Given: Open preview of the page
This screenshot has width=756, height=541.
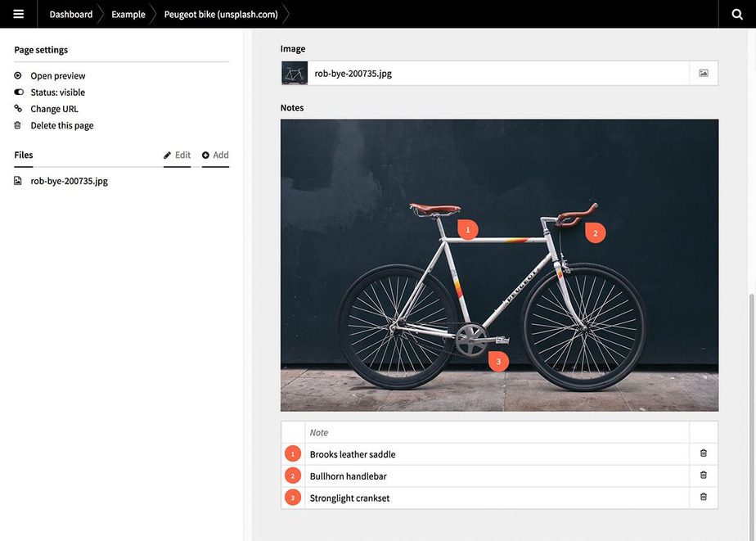Looking at the screenshot, I should [x=57, y=76].
